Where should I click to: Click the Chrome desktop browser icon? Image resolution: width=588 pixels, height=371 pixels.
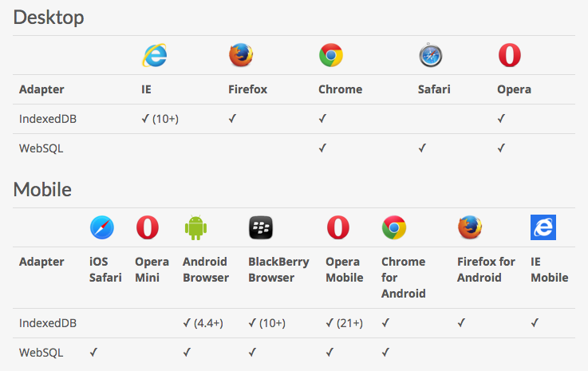click(331, 55)
